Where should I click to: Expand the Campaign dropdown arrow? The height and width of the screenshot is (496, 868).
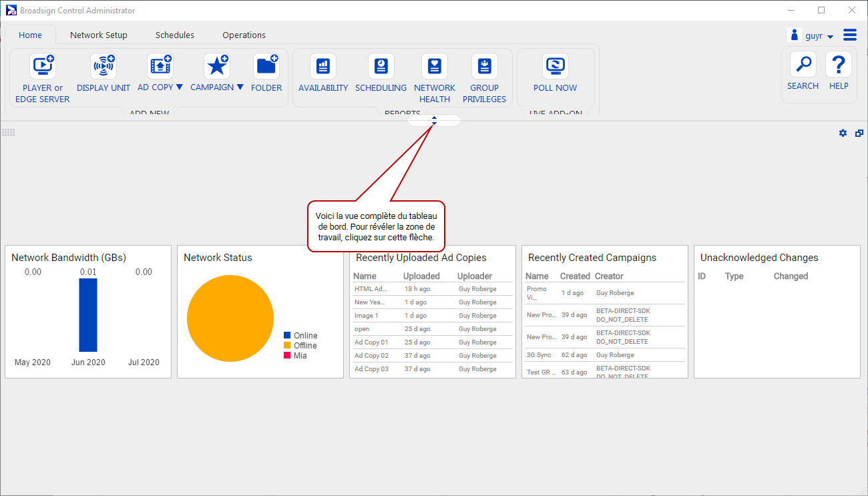pos(240,87)
